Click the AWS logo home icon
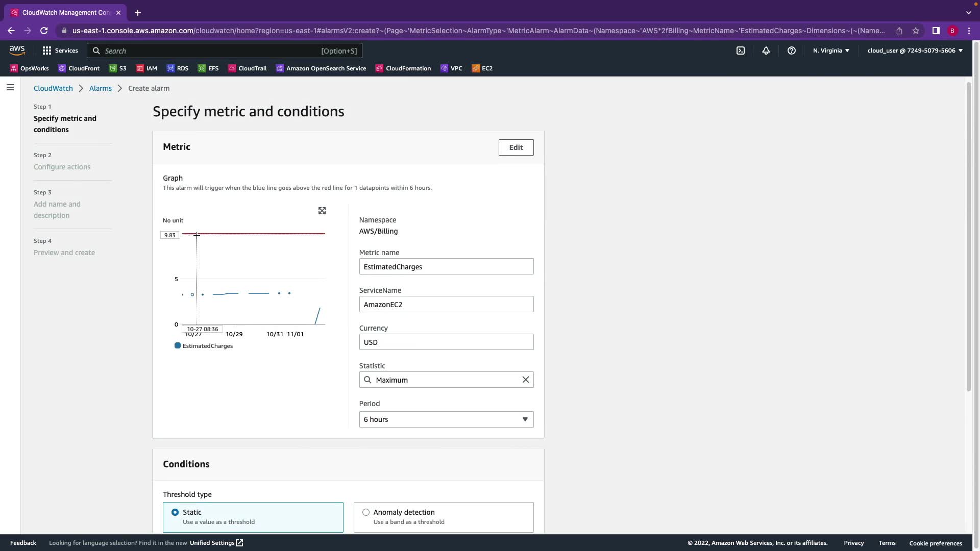Screen dimensions: 980x551 click(17, 50)
